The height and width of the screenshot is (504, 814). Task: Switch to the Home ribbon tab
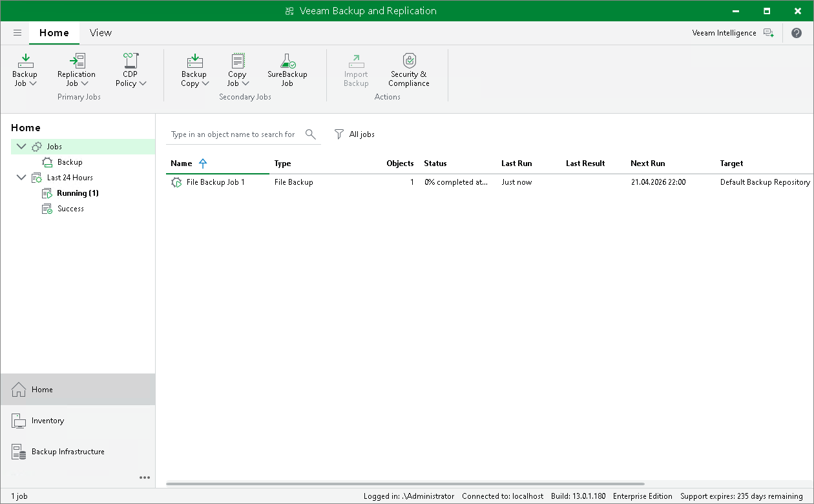[x=54, y=33]
